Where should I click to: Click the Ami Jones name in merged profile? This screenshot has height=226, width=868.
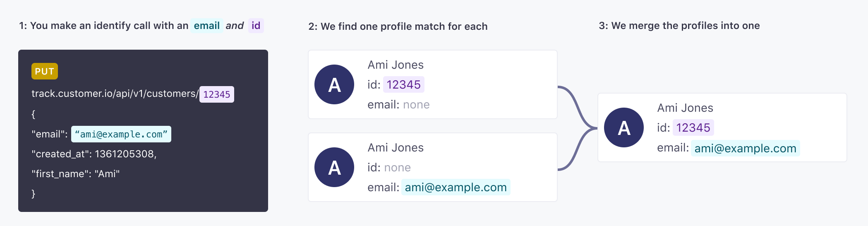pos(685,108)
